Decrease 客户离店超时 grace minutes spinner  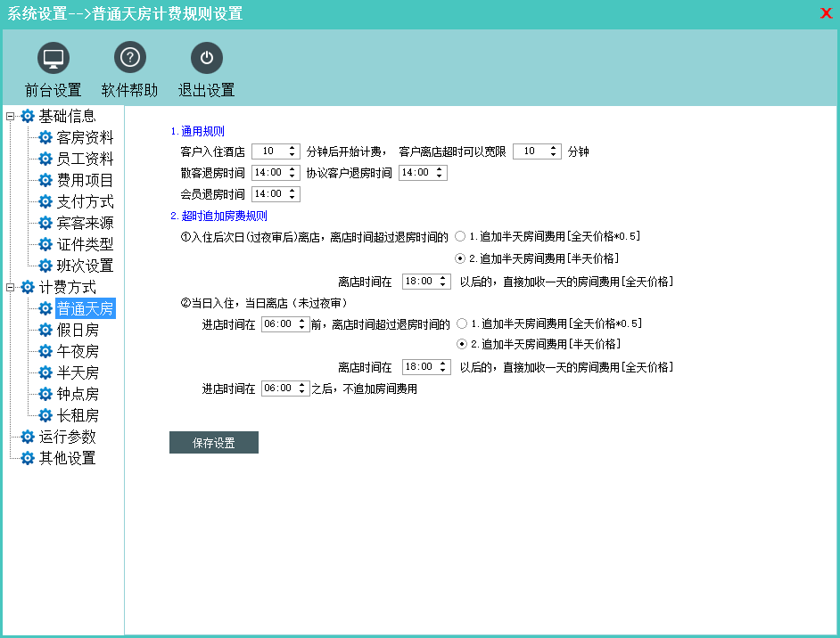tap(554, 156)
